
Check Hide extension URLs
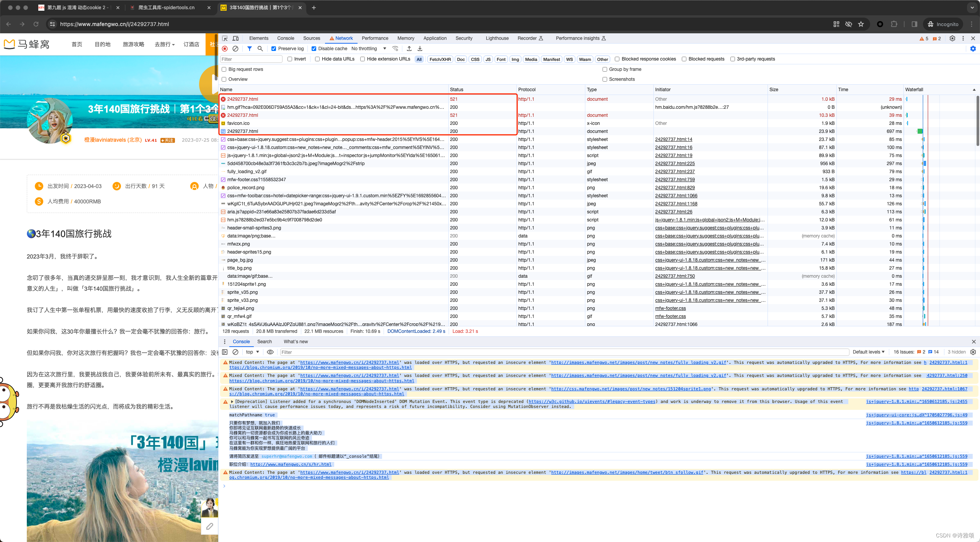pyautogui.click(x=363, y=59)
